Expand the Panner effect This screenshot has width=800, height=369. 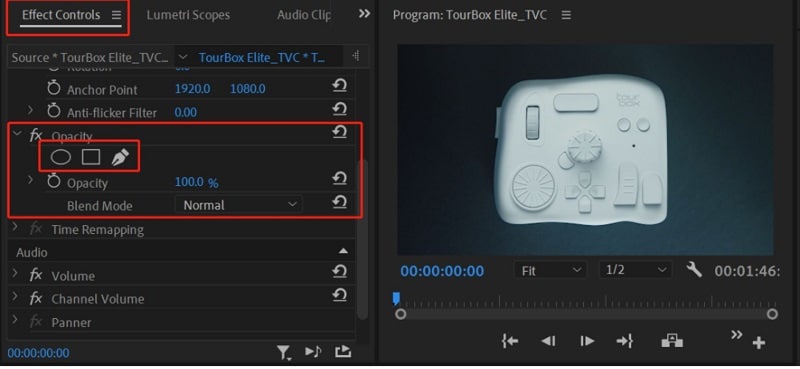pos(15,320)
